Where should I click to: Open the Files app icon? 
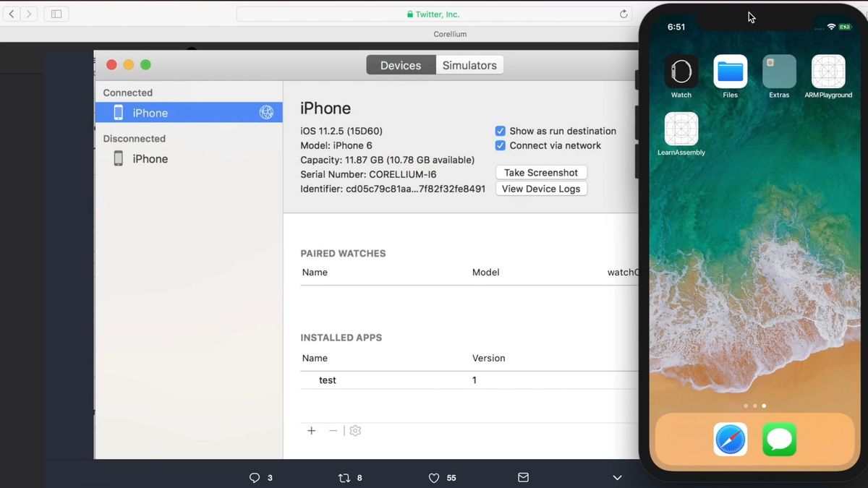point(731,72)
